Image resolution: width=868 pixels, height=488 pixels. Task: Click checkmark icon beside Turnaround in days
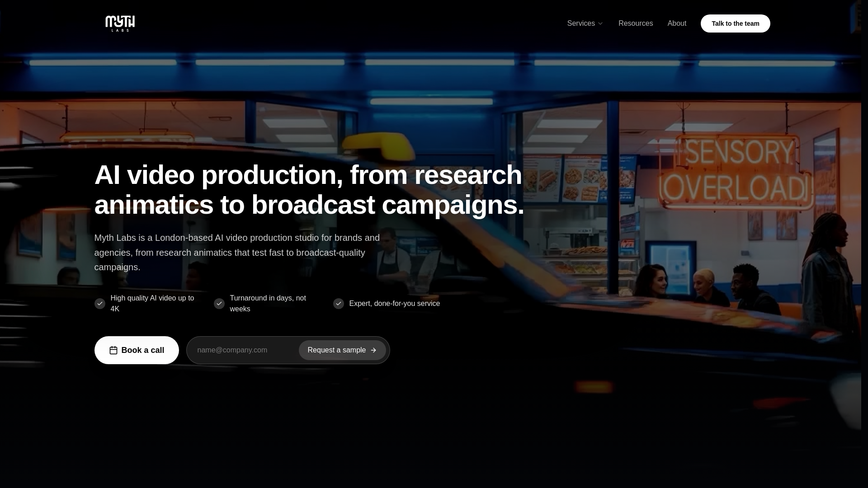[219, 304]
